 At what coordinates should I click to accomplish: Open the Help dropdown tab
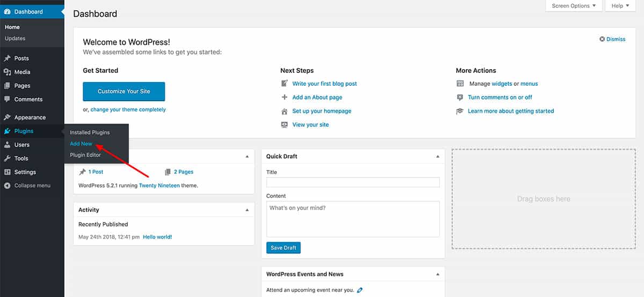[620, 6]
